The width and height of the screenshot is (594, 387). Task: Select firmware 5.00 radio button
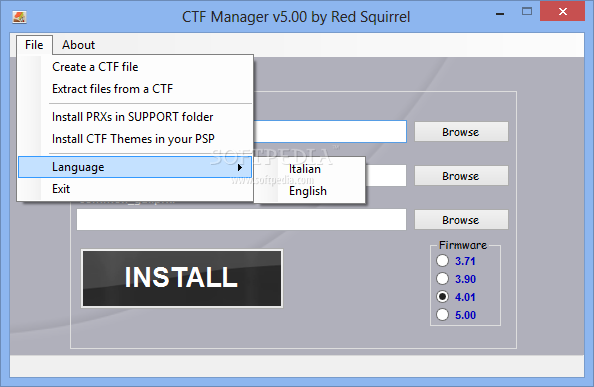pos(442,315)
